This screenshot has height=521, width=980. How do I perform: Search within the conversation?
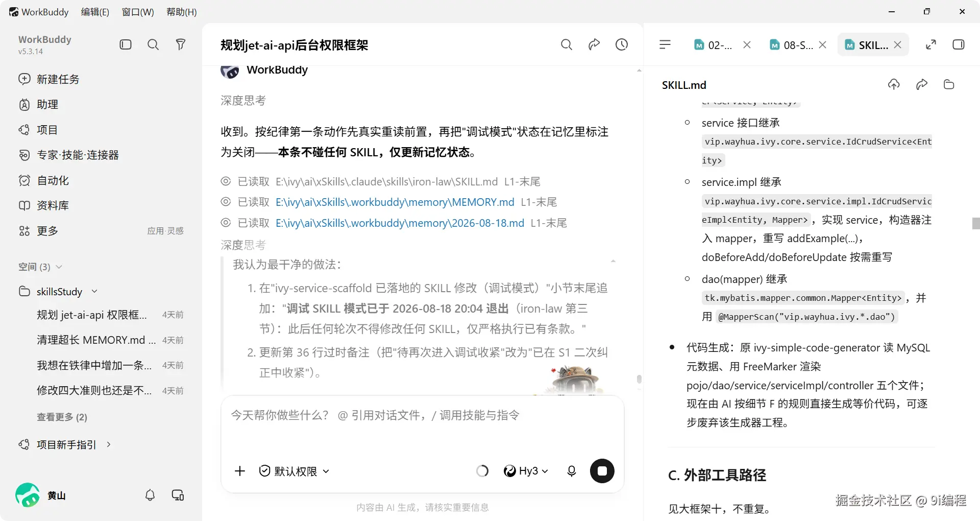[x=567, y=44]
